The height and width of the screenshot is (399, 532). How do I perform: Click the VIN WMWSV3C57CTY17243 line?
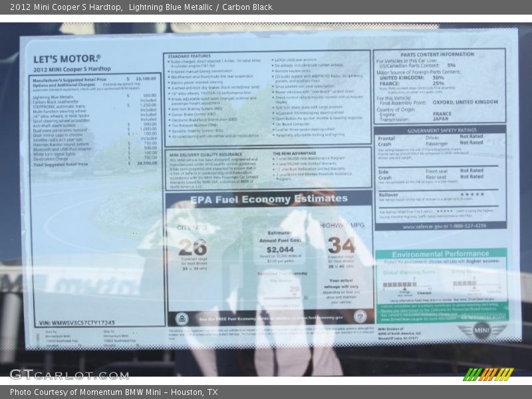77,323
